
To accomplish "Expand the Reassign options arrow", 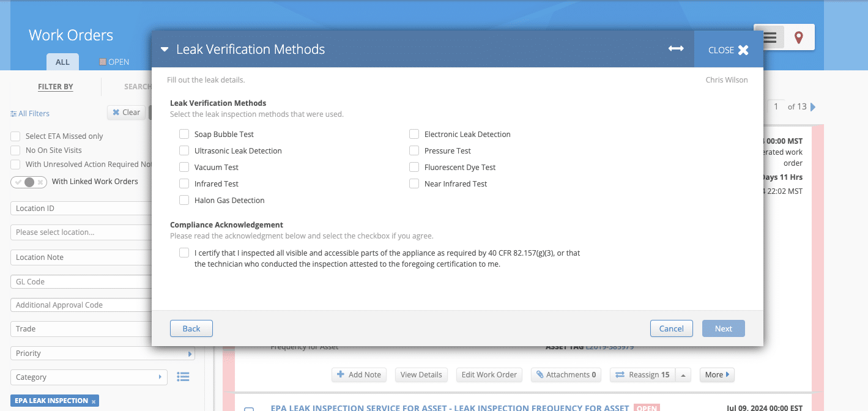I will (x=684, y=375).
